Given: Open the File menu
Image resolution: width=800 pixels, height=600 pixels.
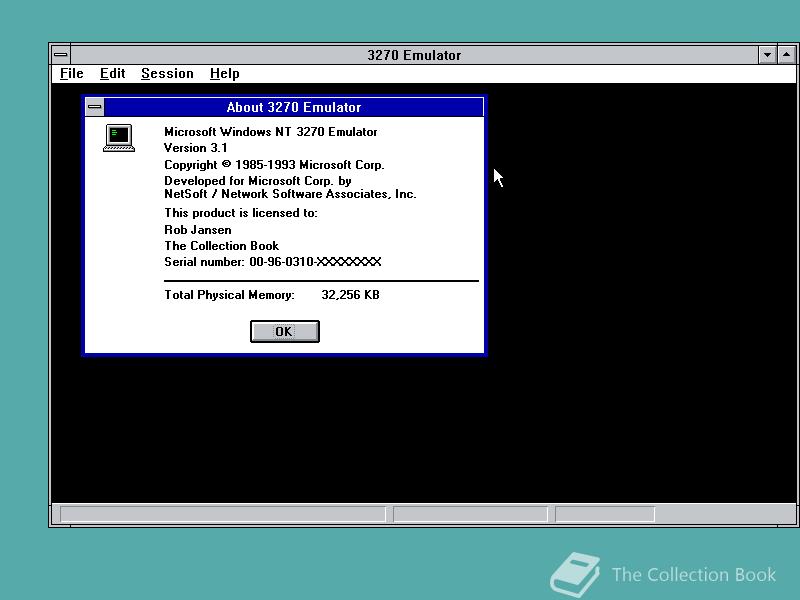Looking at the screenshot, I should click(71, 73).
